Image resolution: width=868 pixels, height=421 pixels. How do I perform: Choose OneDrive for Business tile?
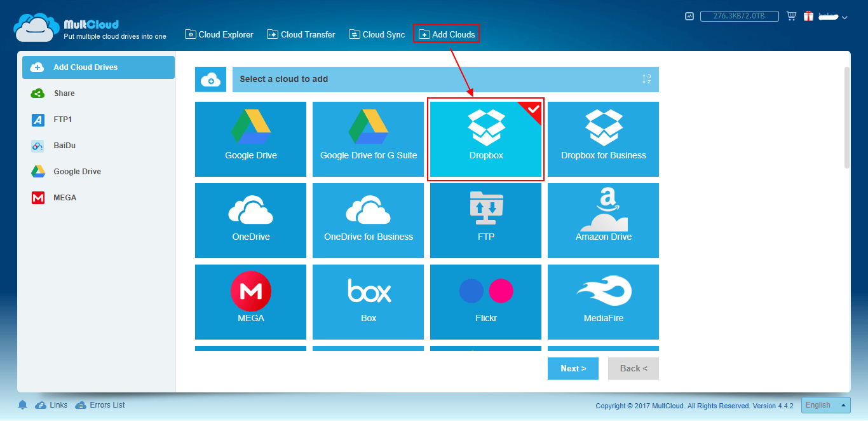point(368,221)
